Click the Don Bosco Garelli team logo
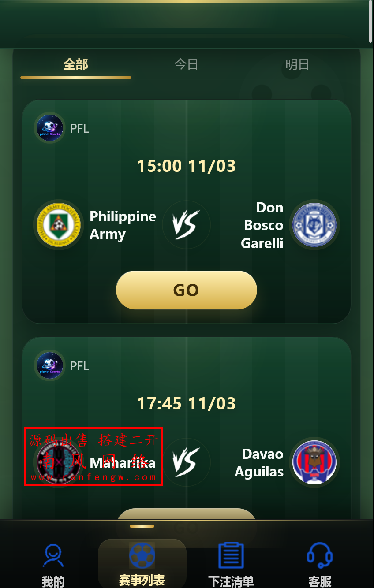This screenshot has height=588, width=374. tap(314, 225)
